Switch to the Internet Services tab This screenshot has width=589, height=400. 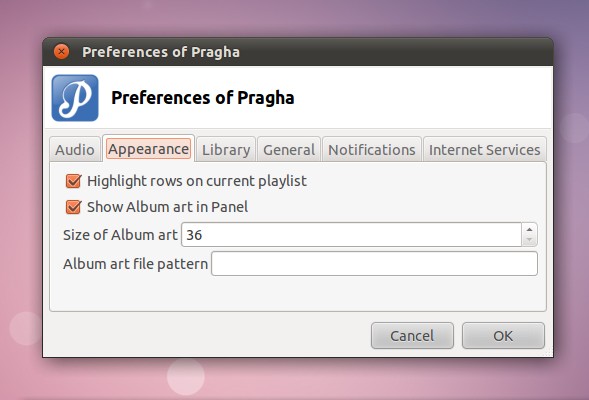485,150
